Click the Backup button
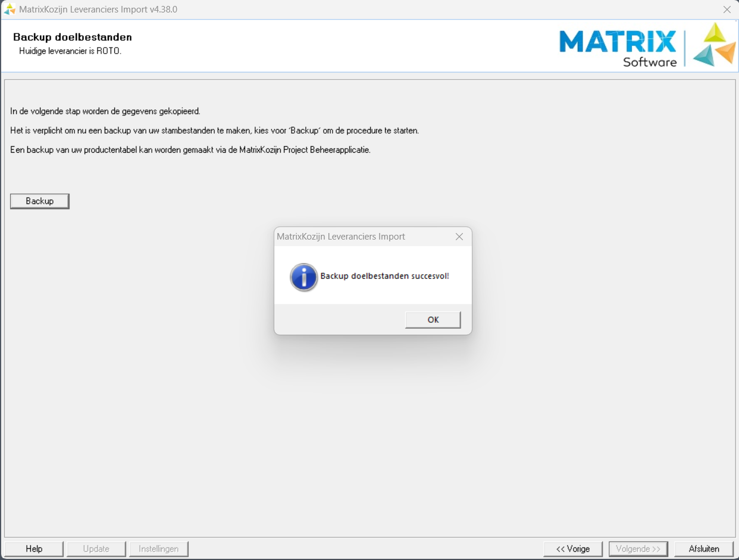This screenshot has height=560, width=739. (40, 202)
